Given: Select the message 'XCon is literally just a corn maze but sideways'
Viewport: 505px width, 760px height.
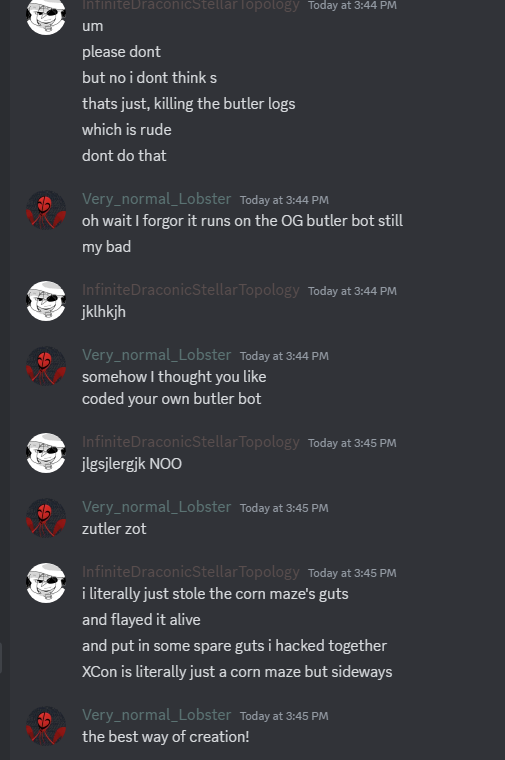Looking at the screenshot, I should [237, 672].
